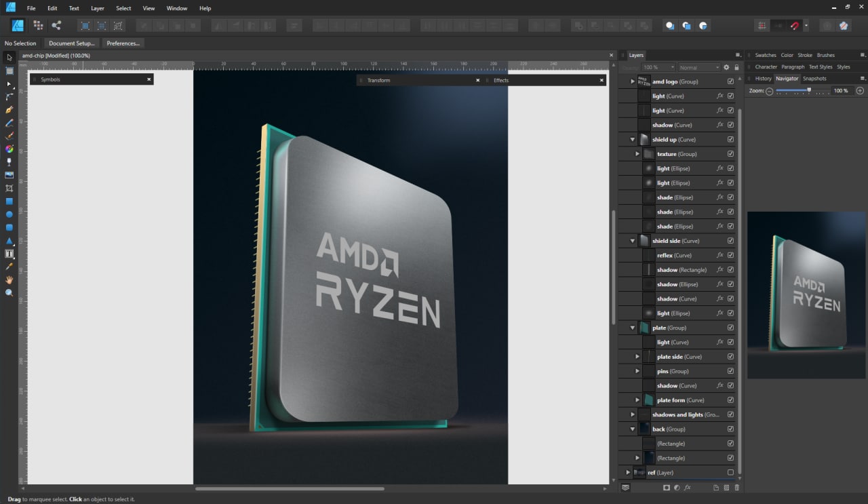Delete layer with trash icon
The height and width of the screenshot is (504, 868).
[737, 487]
